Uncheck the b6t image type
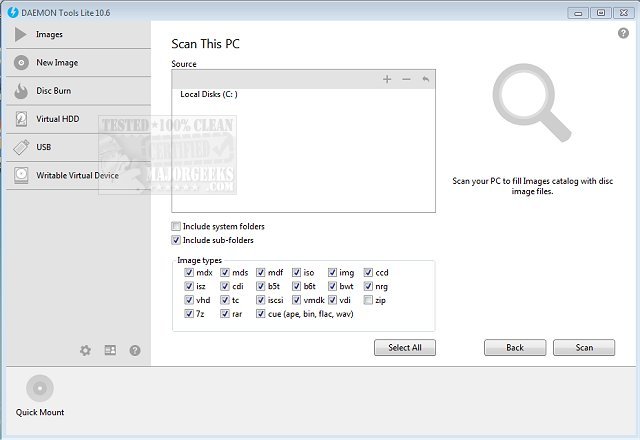 pos(296,286)
